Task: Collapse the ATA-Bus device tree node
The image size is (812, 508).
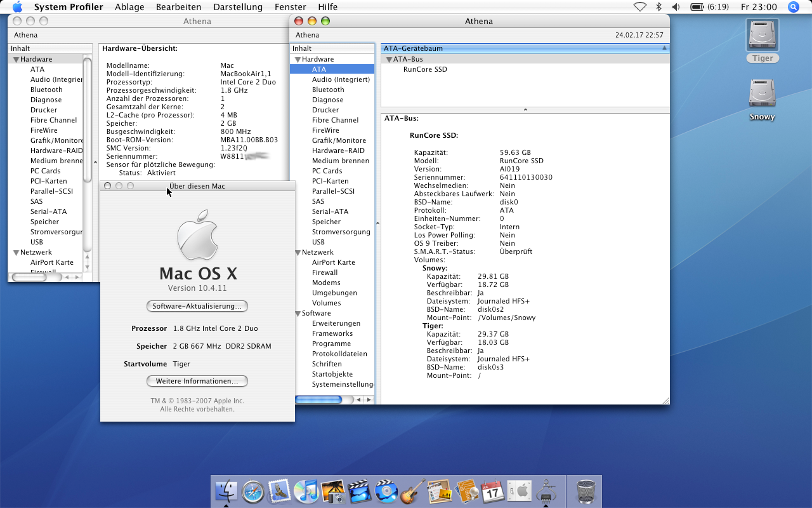Action: pyautogui.click(x=389, y=59)
